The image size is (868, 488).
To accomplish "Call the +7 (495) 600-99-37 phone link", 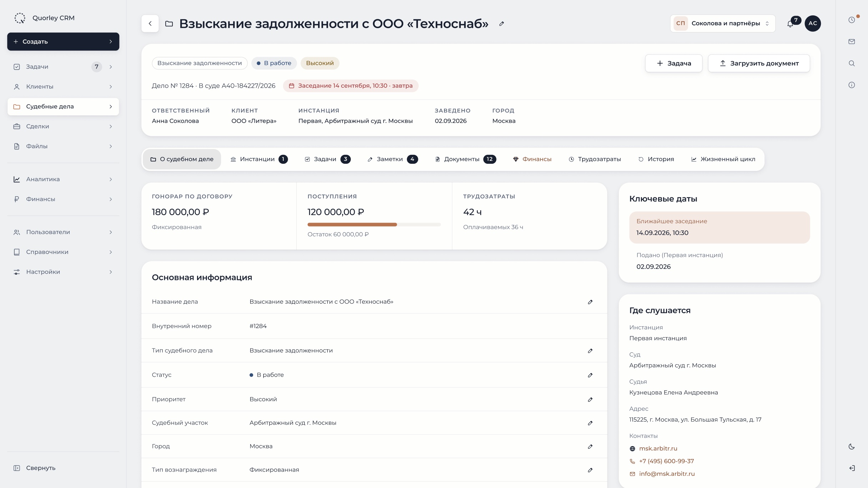I will click(x=666, y=461).
